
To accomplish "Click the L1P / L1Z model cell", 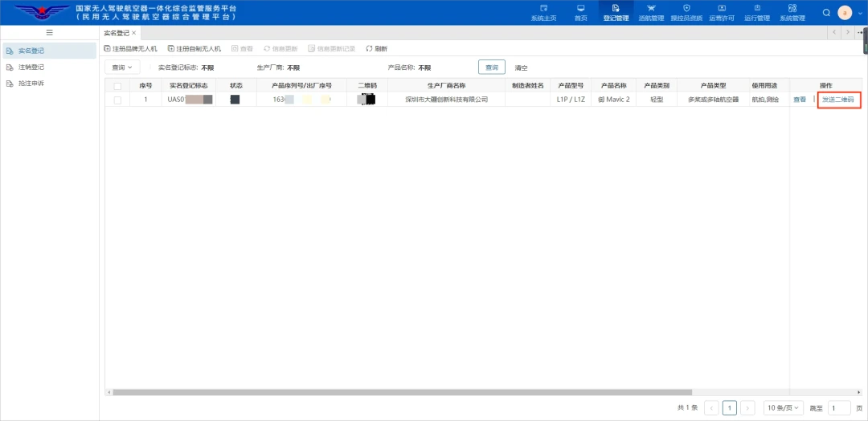I will [x=571, y=100].
